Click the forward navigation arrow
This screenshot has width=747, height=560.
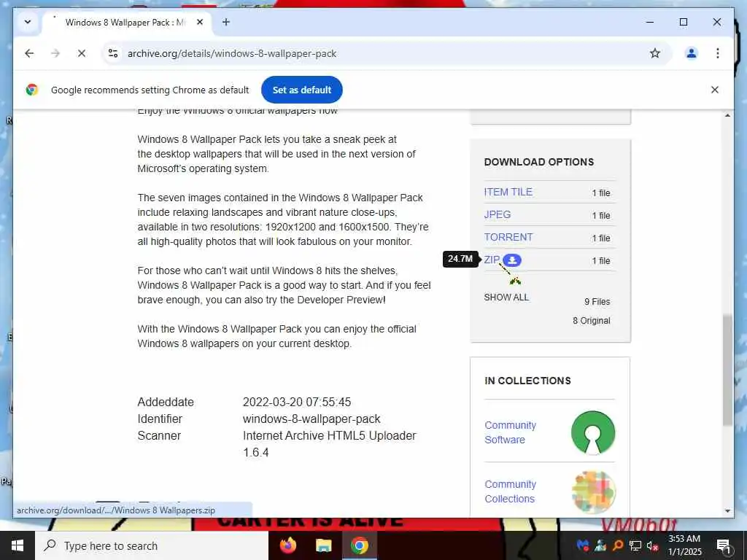point(55,53)
